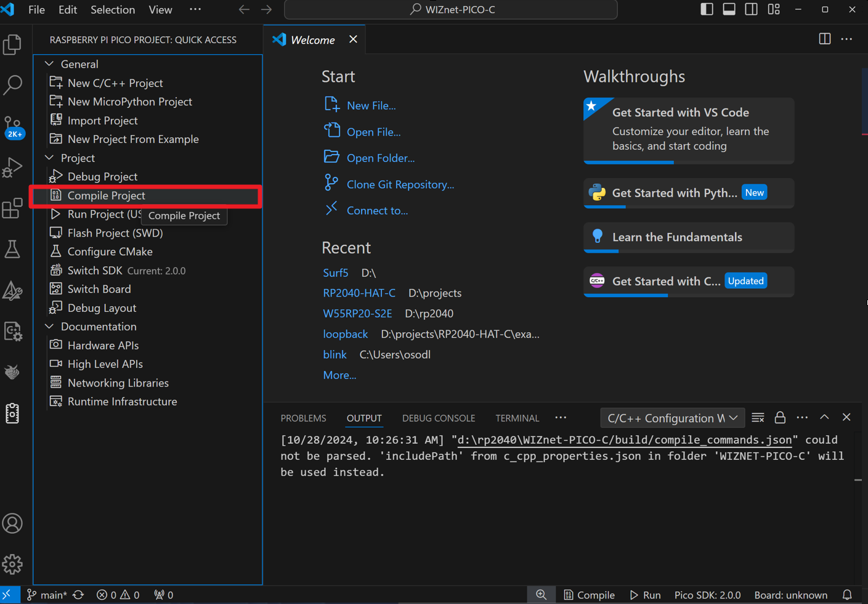
Task: Open errors and warnings count
Action: click(x=118, y=595)
